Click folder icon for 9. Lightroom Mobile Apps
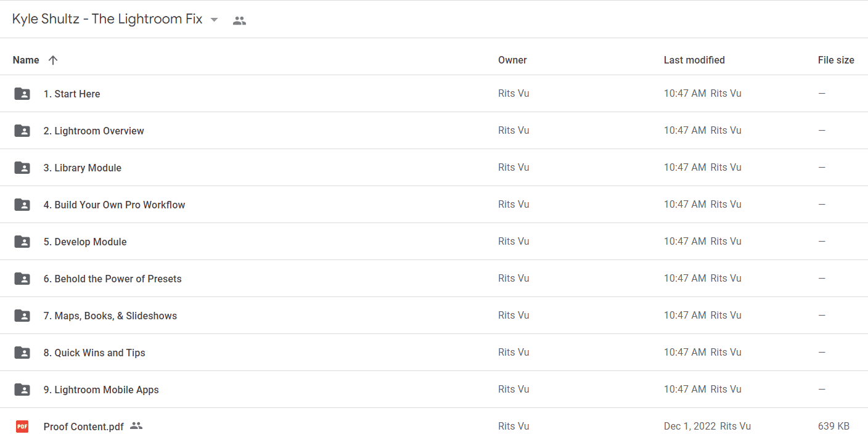Viewport: 868px width, 437px height. click(22, 390)
